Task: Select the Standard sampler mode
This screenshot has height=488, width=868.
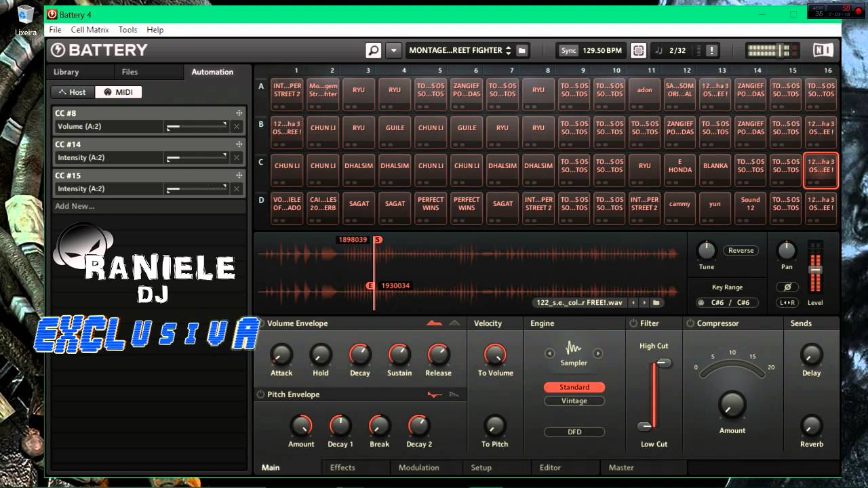Action: pos(574,387)
